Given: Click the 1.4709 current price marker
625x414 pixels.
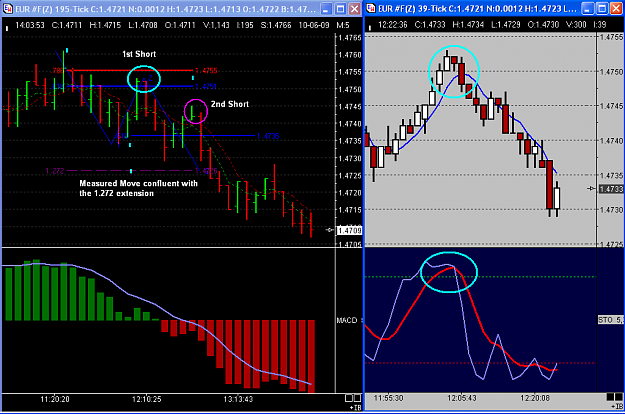Looking at the screenshot, I should coord(350,231).
